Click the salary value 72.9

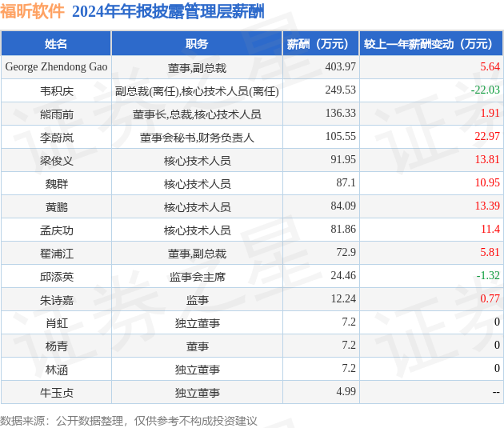(346, 252)
